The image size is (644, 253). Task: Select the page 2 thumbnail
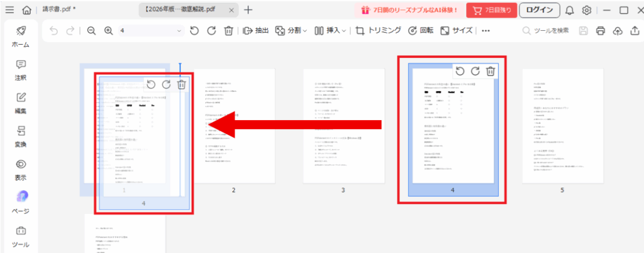click(233, 126)
